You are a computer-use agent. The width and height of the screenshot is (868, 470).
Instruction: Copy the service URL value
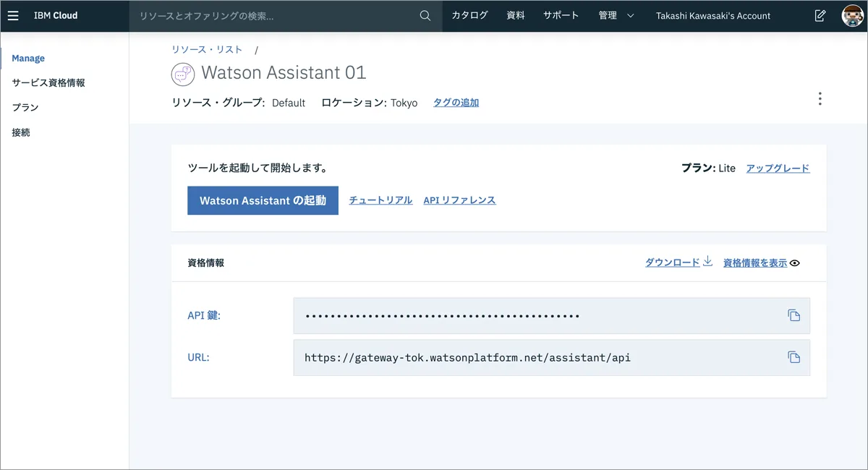click(x=793, y=357)
